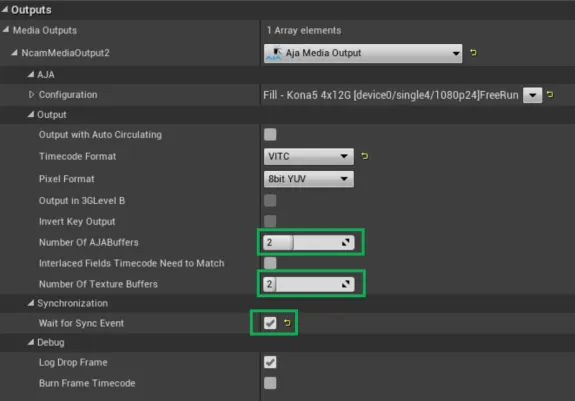Collapse the AJA category
This screenshot has width=575, height=401.
click(x=31, y=74)
